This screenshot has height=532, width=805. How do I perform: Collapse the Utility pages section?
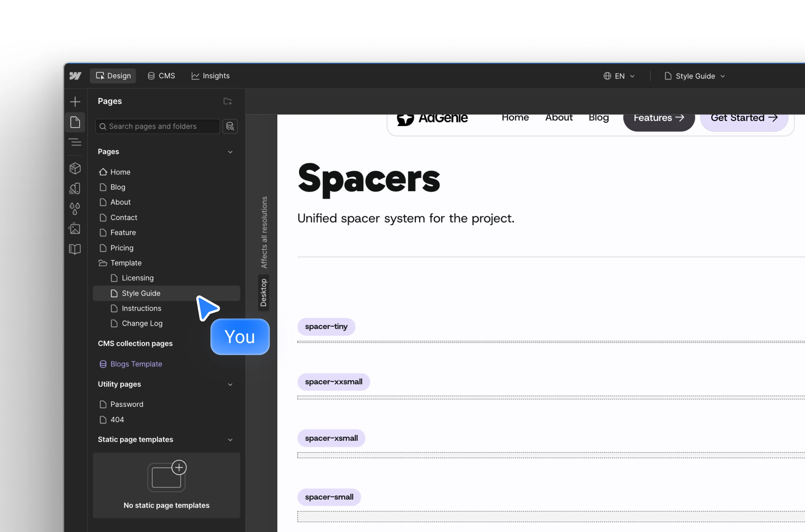pyautogui.click(x=230, y=385)
